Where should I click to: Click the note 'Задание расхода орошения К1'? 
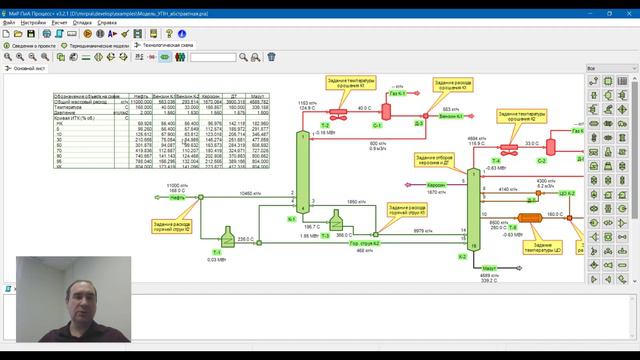(452, 85)
